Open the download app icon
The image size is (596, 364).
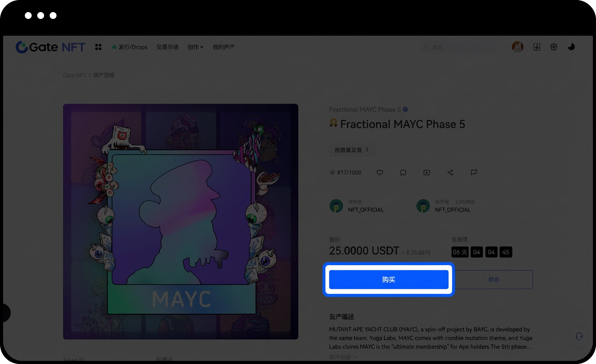point(537,47)
